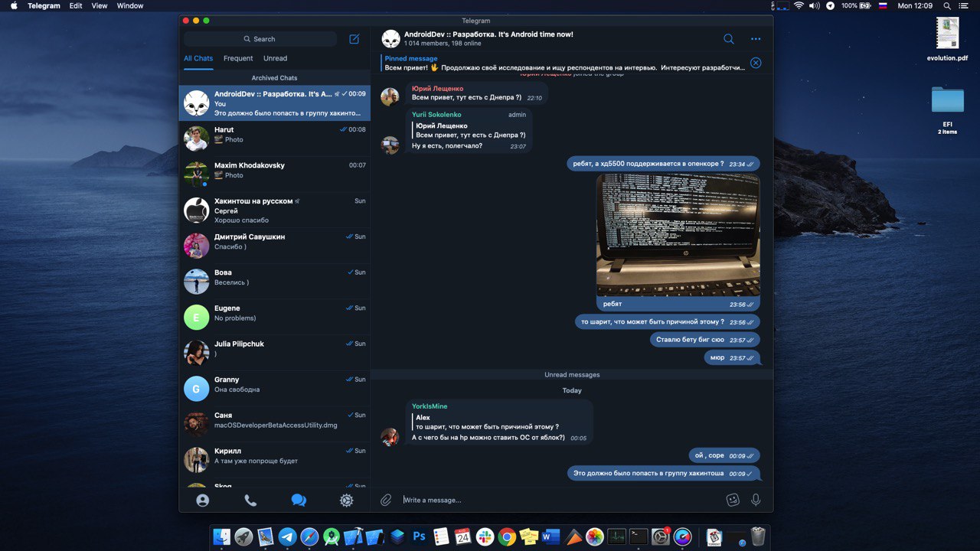
Task: Open the Telegram menu bar item
Action: coord(44,5)
